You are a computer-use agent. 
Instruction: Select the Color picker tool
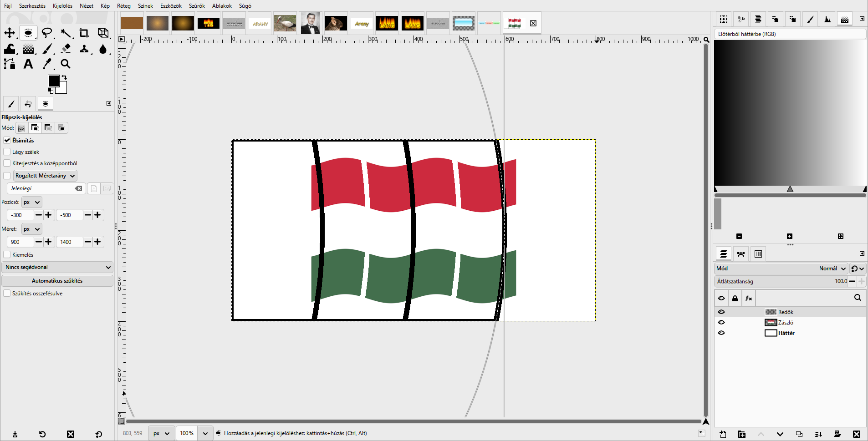tap(47, 64)
